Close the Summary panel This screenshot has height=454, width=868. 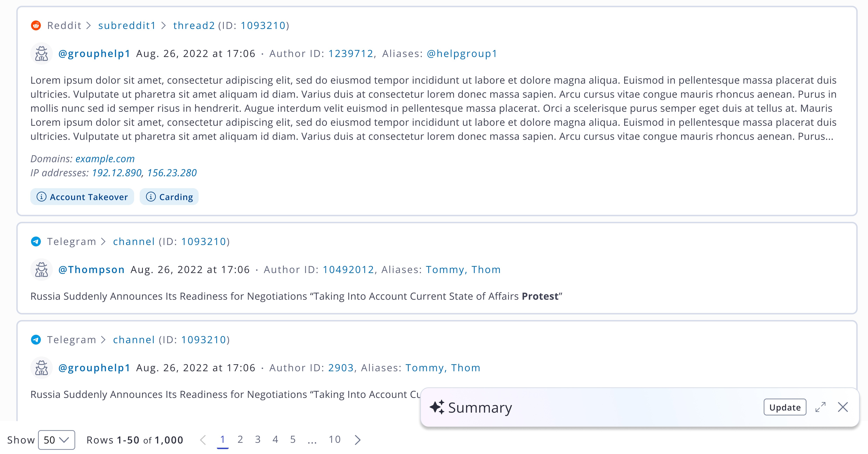click(843, 407)
